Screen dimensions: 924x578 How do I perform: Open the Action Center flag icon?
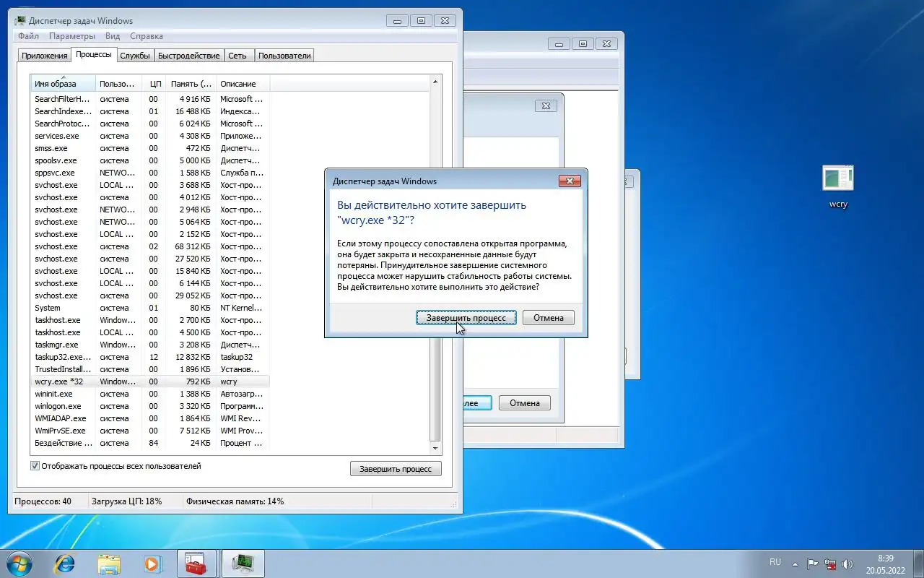813,564
